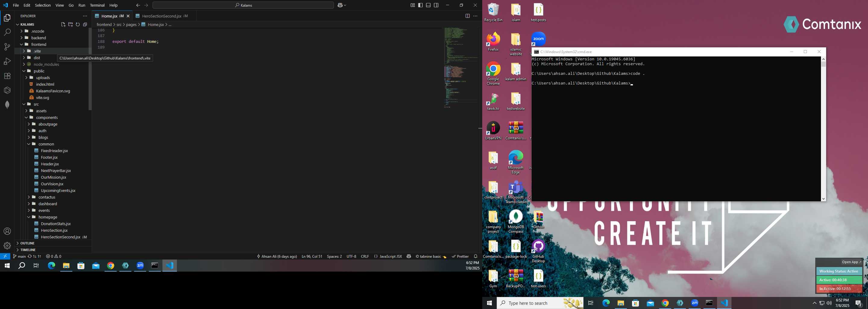
Task: Click New File icon in KALAMS explorer header
Action: [63, 24]
